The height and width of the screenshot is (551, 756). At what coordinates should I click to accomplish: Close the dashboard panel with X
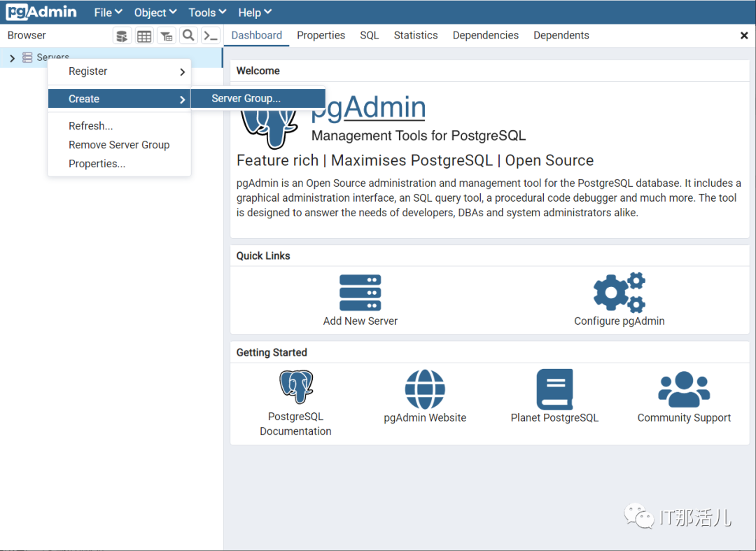coord(744,36)
